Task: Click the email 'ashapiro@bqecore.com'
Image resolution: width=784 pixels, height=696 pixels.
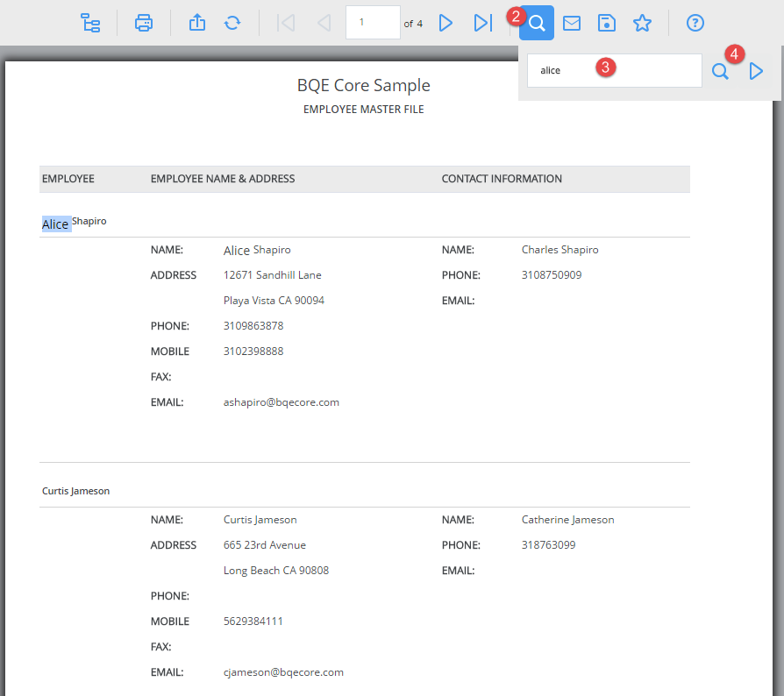Action: tap(281, 402)
